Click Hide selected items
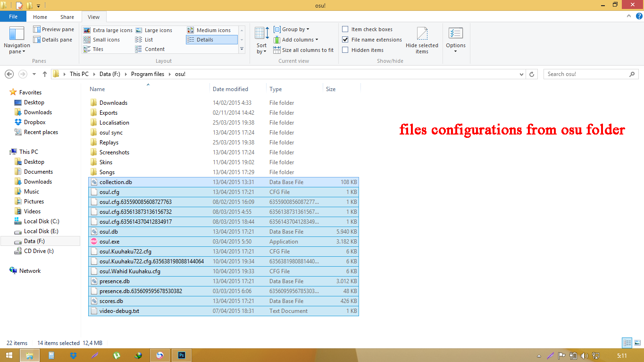 pos(422,40)
